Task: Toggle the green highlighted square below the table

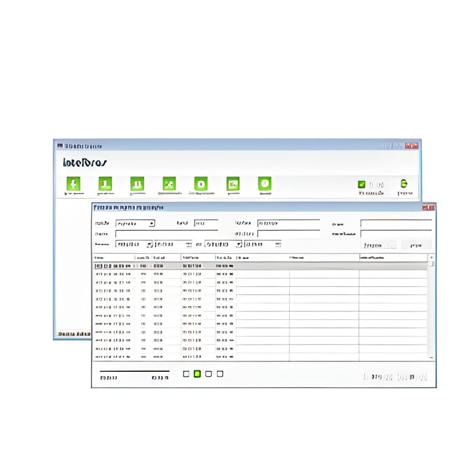Action: [x=198, y=374]
